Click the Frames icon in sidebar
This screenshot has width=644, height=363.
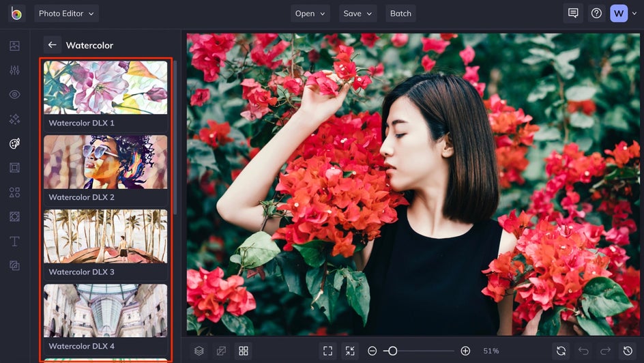pyautogui.click(x=14, y=168)
